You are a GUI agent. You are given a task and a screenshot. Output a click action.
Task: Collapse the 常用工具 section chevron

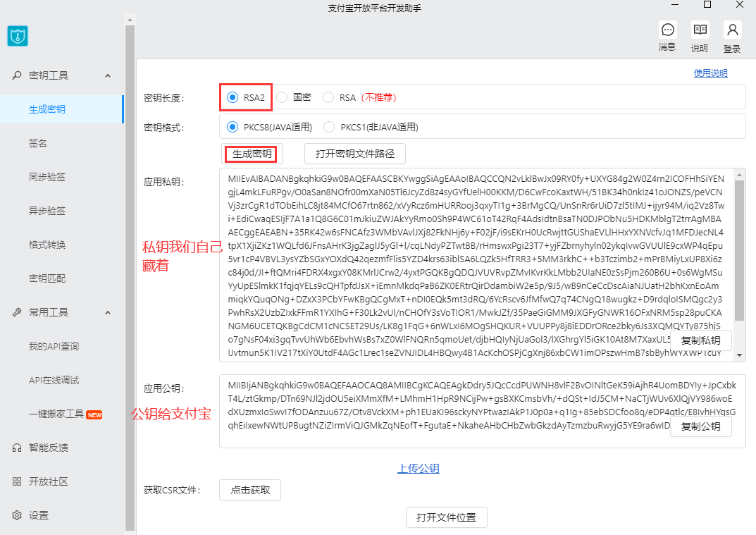[108, 312]
